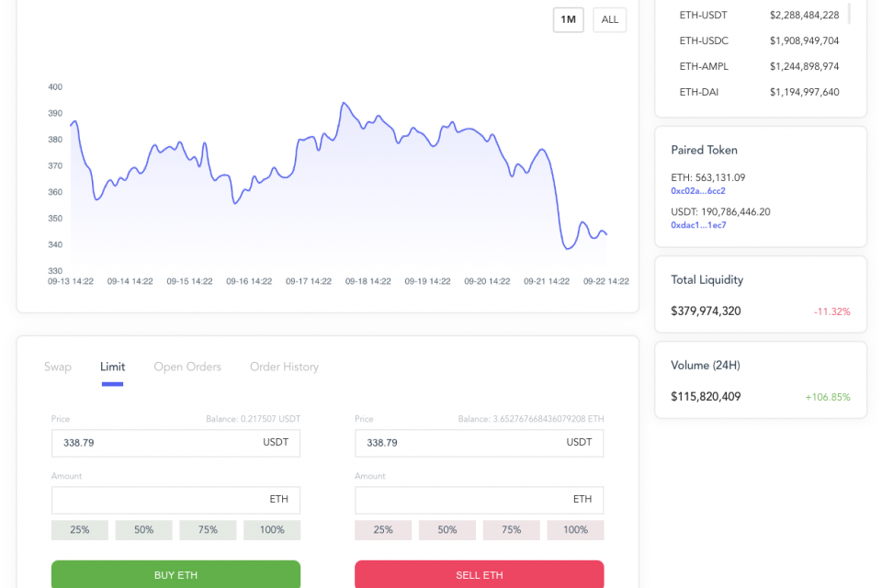Set sell amount to 100%
Viewport: 882px width, 588px height.
pos(575,530)
